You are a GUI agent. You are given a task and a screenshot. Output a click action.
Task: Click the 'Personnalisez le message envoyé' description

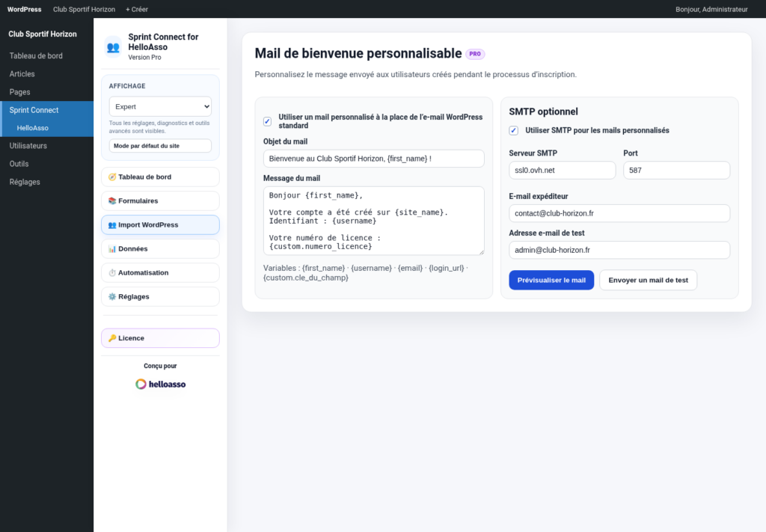pyautogui.click(x=415, y=74)
